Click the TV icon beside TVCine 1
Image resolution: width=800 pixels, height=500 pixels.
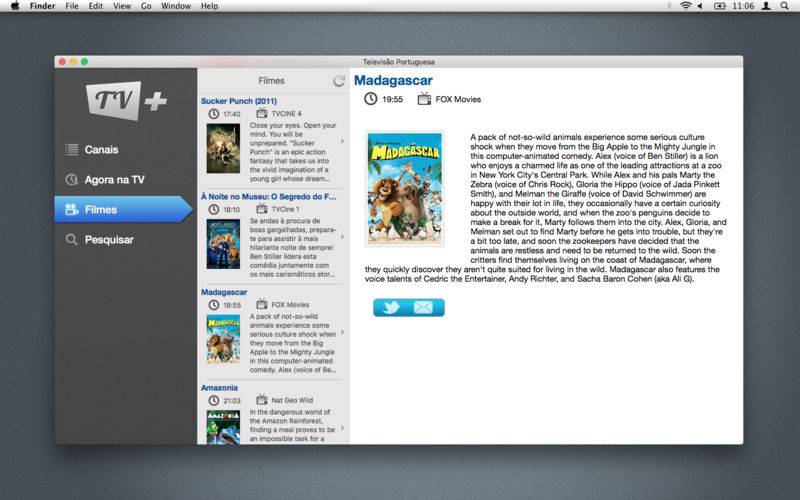[x=262, y=209]
